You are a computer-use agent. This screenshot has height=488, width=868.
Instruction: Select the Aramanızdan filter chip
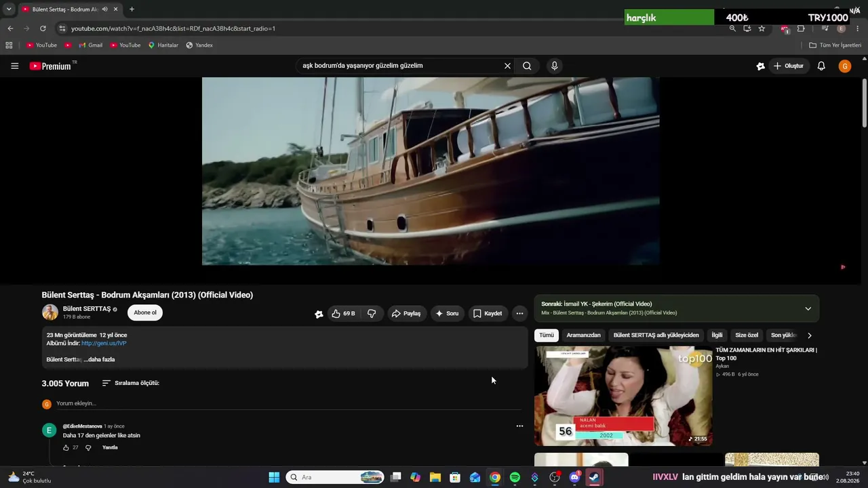[584, 335]
